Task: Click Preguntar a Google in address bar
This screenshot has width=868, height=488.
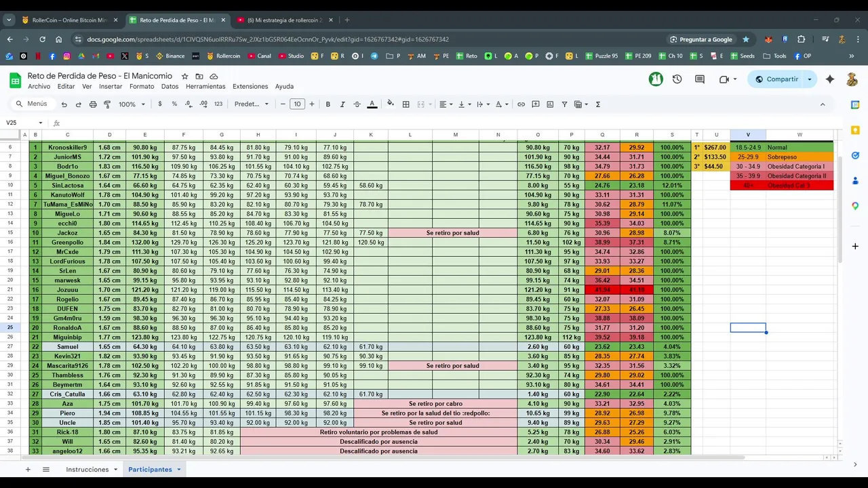Action: (x=701, y=39)
